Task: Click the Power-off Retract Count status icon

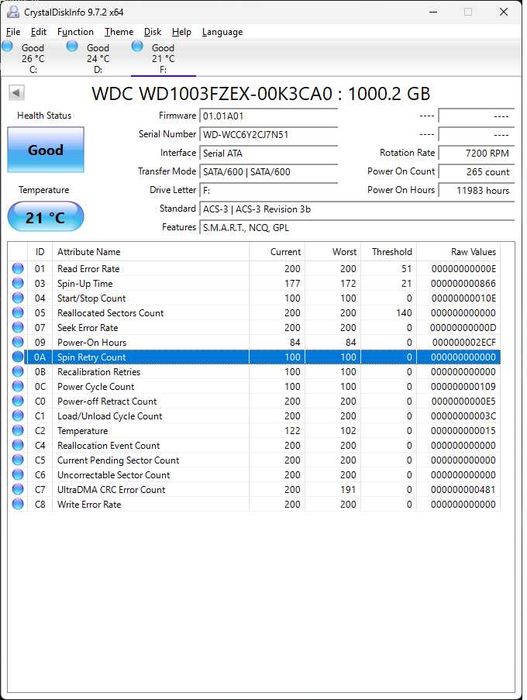Action: tap(18, 401)
